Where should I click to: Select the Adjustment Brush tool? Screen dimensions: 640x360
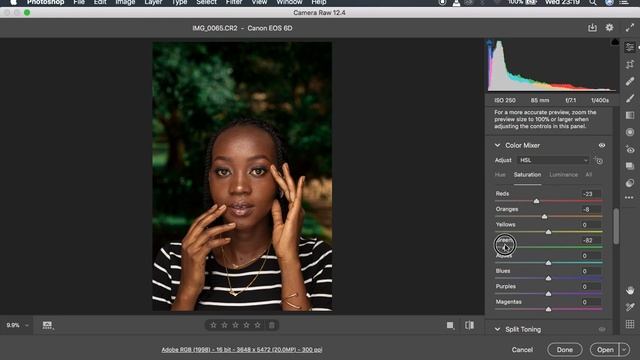point(630,98)
